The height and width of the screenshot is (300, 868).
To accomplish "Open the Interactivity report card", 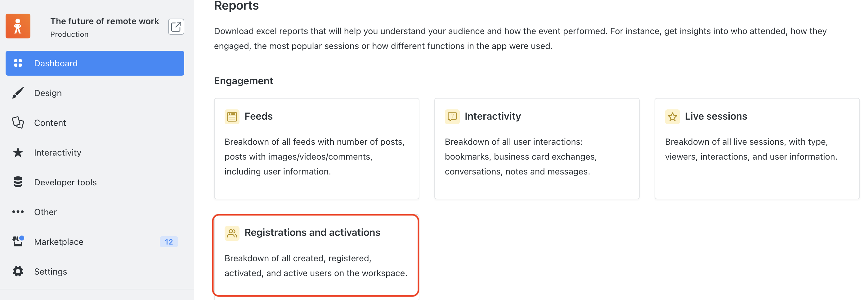I will (x=537, y=148).
